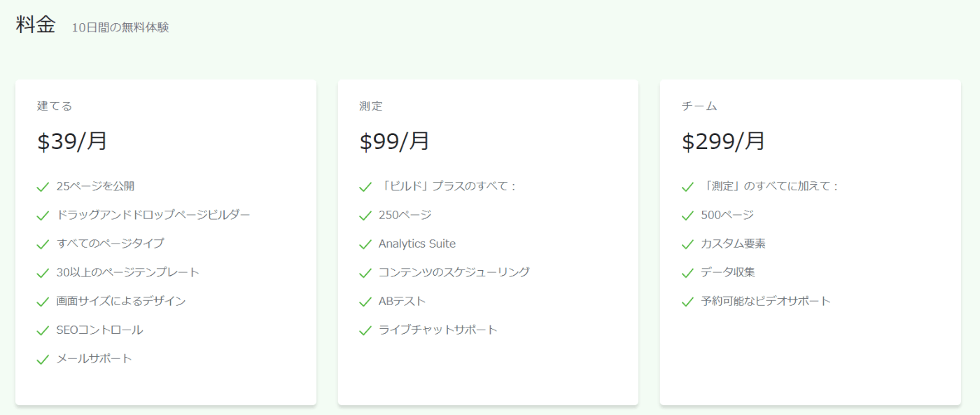
Task: Click the コンテンツのスケジューリング feature text
Action: tap(454, 272)
